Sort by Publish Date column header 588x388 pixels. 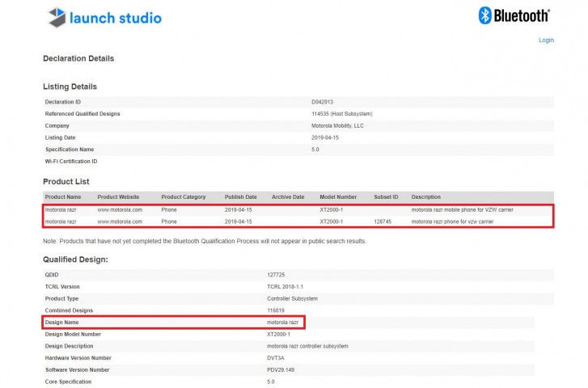[x=240, y=196]
